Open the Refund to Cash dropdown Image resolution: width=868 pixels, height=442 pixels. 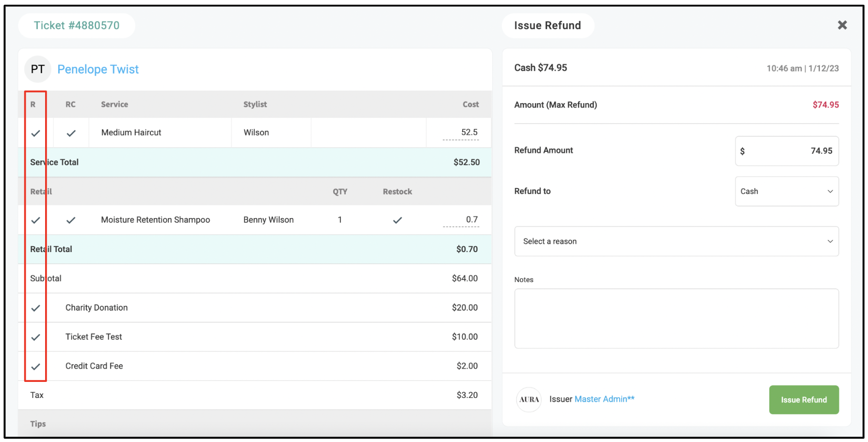click(787, 191)
